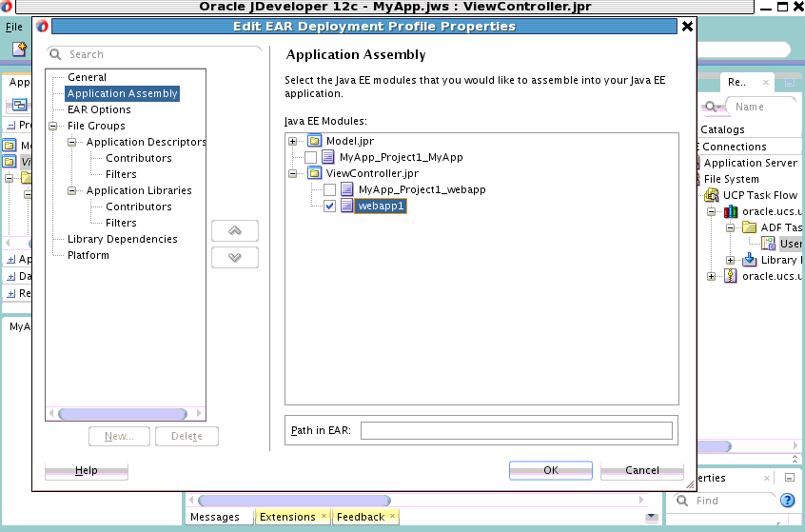Viewport: 805px width, 532px height.
Task: Expand the Library node in Resources
Action: click(731, 261)
